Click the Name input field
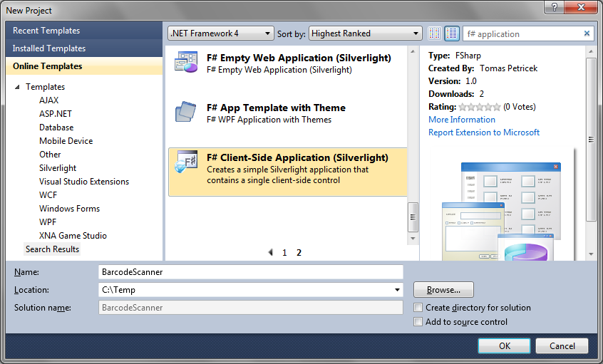The width and height of the screenshot is (603, 364). [x=250, y=272]
